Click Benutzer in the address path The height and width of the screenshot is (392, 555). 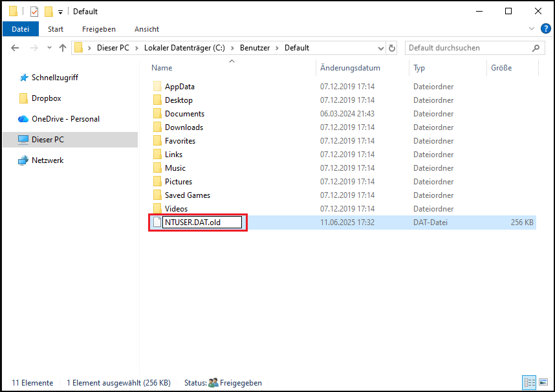point(255,48)
